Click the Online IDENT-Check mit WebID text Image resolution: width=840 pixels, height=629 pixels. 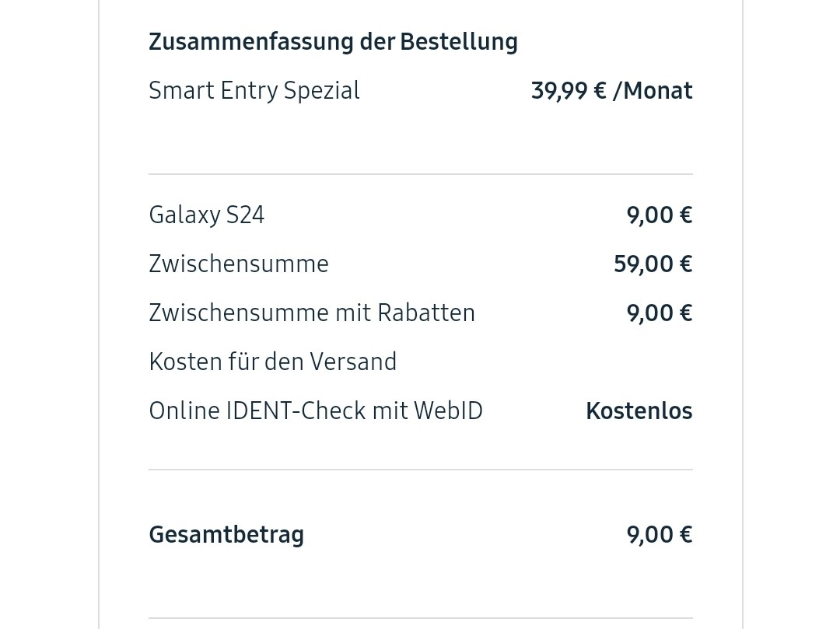(316, 411)
